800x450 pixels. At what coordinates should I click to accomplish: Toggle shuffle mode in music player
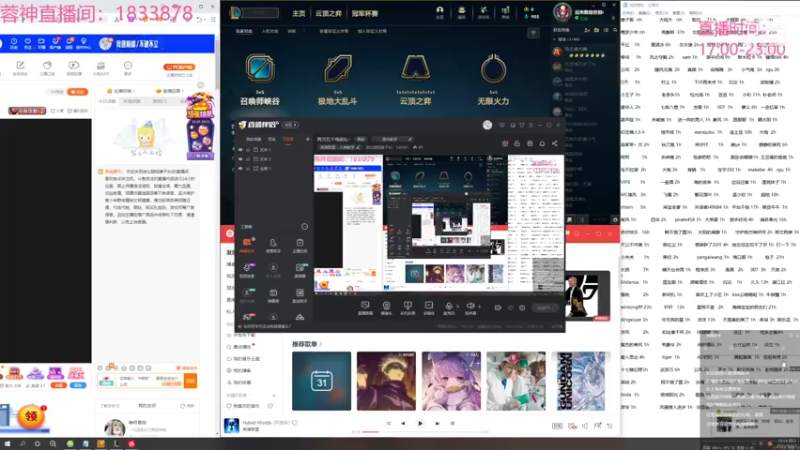(388, 423)
